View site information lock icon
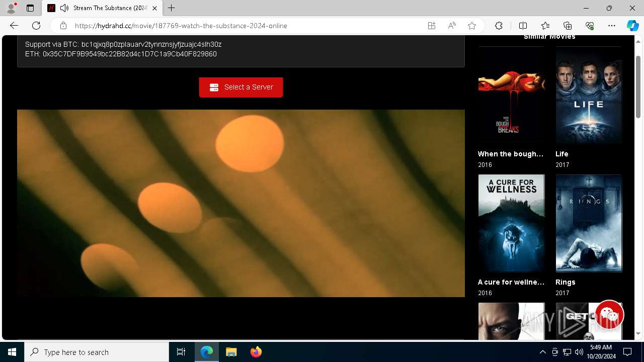 [x=63, y=26]
